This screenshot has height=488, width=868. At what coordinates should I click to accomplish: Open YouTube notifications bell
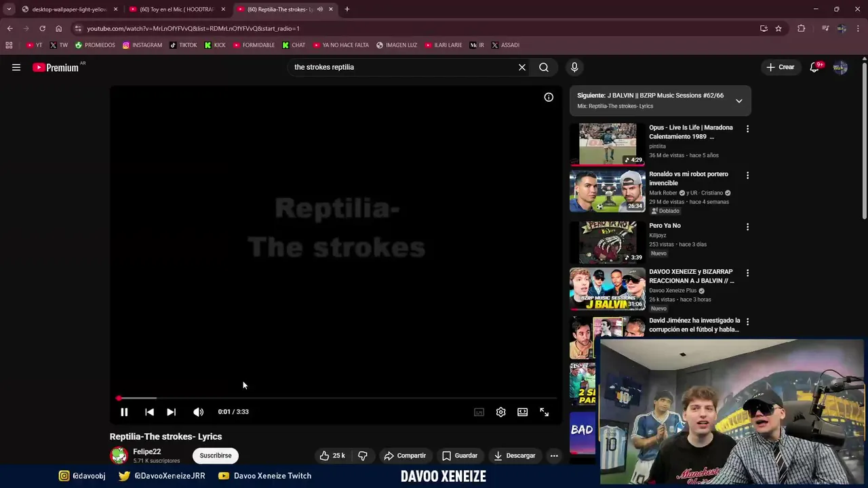pyautogui.click(x=815, y=67)
